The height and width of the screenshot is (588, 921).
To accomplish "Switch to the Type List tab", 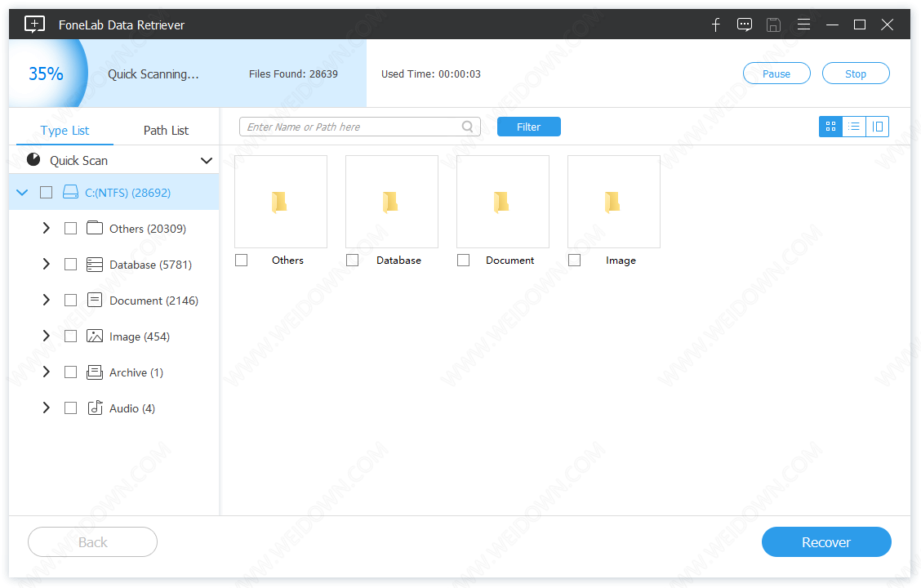I will [x=65, y=131].
